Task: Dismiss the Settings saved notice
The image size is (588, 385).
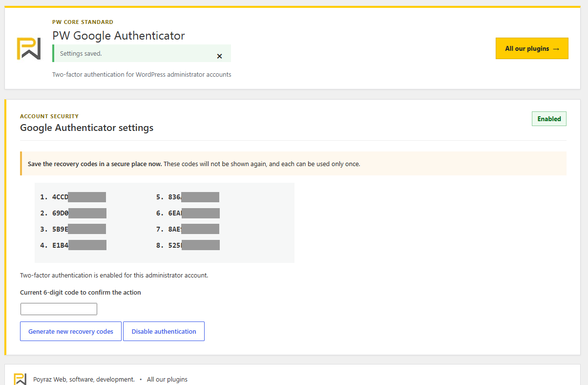Action: click(x=219, y=56)
